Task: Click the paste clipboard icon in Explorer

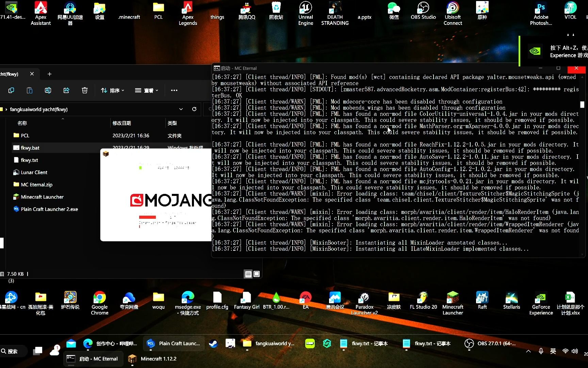Action: [30, 90]
